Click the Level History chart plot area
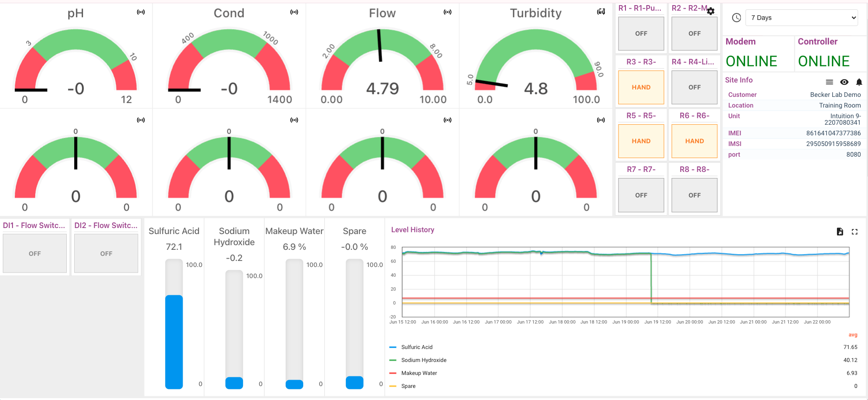Image resolution: width=868 pixels, height=400 pixels. pyautogui.click(x=625, y=282)
